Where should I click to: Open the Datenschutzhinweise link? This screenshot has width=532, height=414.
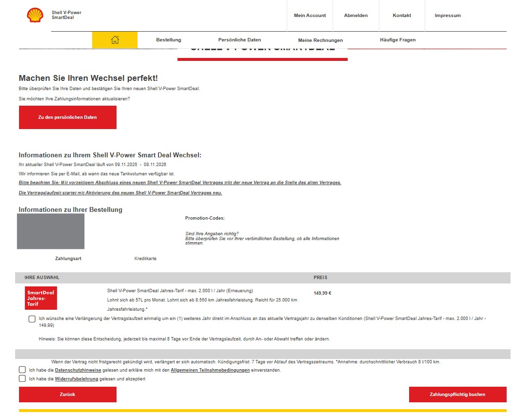(78, 370)
